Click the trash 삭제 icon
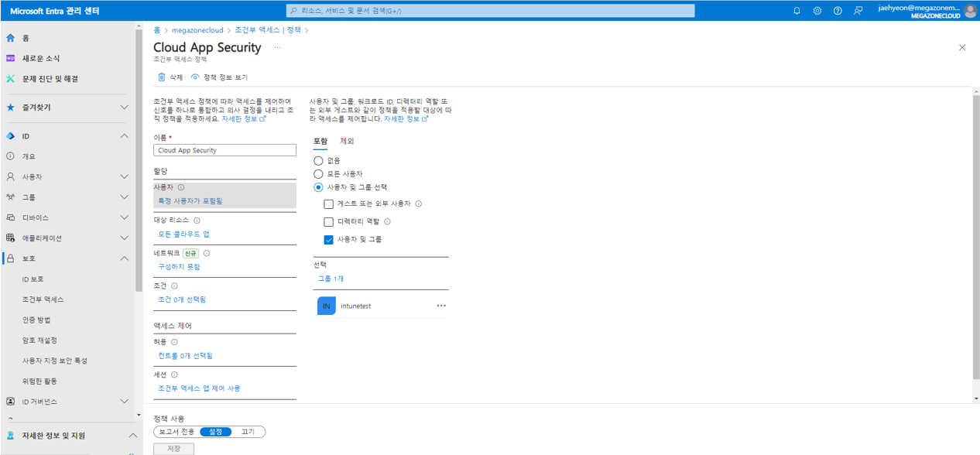980x455 pixels. click(162, 77)
